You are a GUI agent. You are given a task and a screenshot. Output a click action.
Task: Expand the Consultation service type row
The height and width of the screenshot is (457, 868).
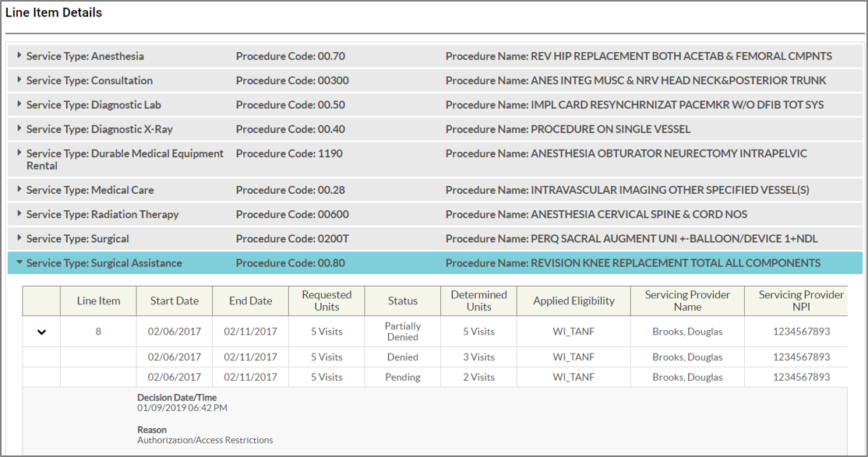[x=19, y=80]
